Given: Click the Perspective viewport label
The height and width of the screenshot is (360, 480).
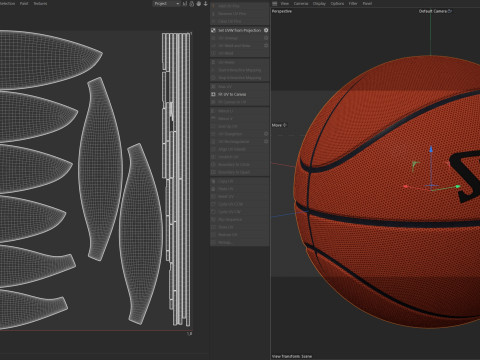Looking at the screenshot, I should click(282, 11).
